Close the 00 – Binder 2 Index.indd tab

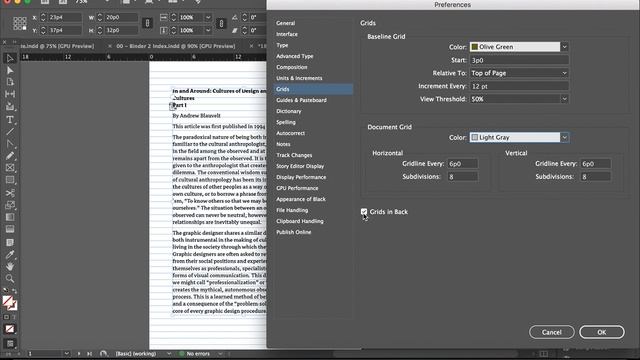coord(109,46)
